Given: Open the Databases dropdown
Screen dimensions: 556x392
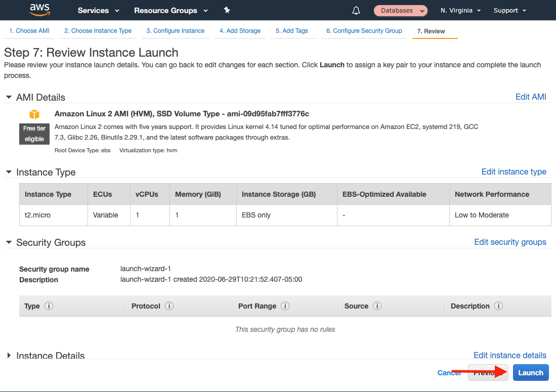Looking at the screenshot, I should tap(400, 10).
